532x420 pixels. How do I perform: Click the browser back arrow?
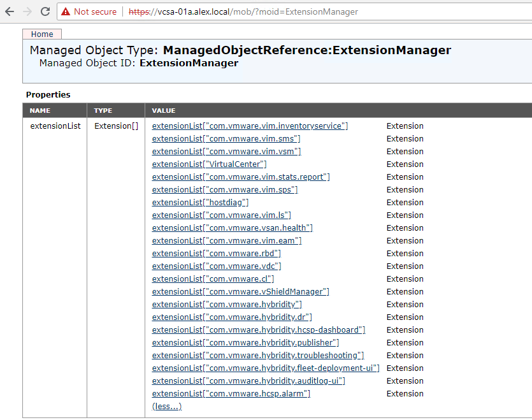[x=10, y=11]
